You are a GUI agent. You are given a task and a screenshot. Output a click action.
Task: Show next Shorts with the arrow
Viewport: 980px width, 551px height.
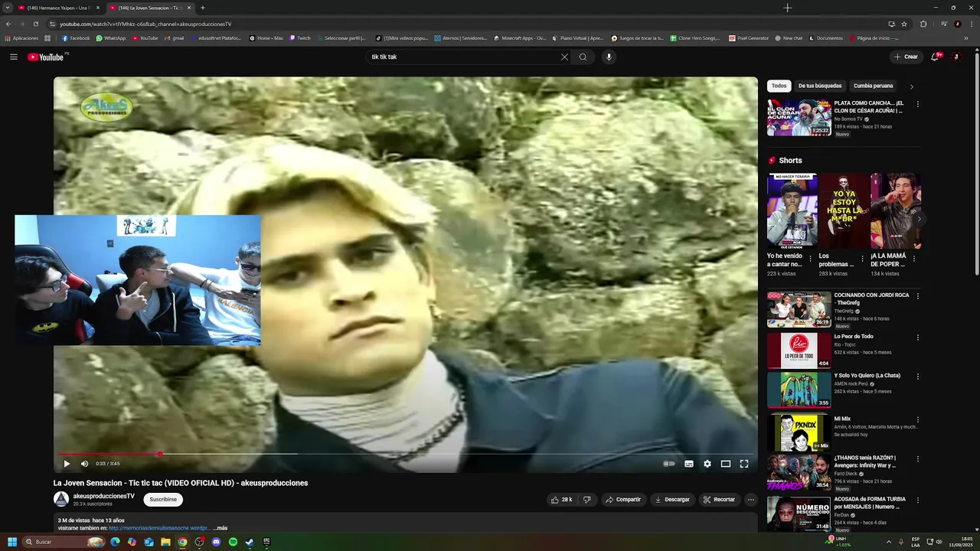919,219
